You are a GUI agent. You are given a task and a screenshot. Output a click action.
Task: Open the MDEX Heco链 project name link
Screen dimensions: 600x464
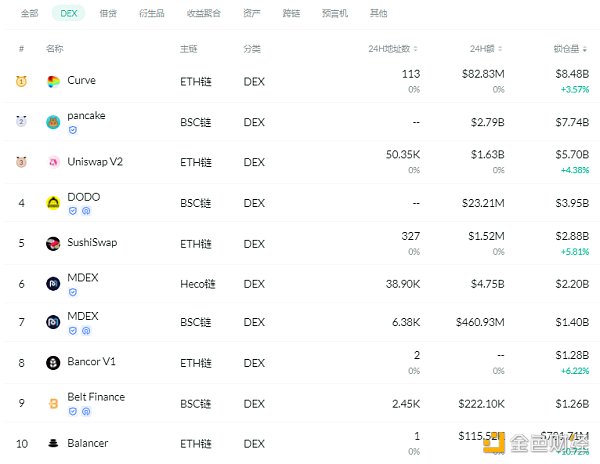tap(83, 276)
